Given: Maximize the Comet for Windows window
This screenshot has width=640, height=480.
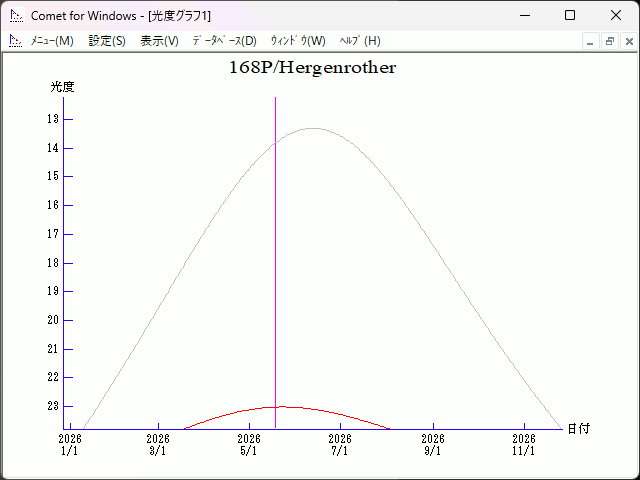Looking at the screenshot, I should pyautogui.click(x=570, y=16).
